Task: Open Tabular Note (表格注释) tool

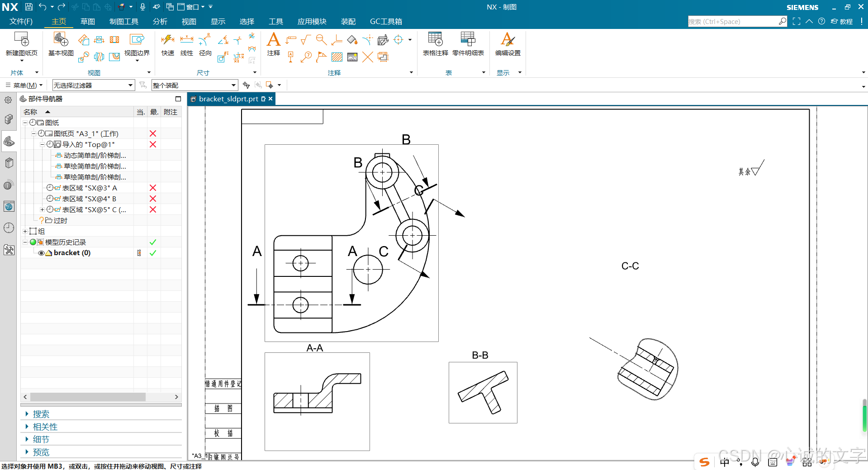Action: [435, 44]
